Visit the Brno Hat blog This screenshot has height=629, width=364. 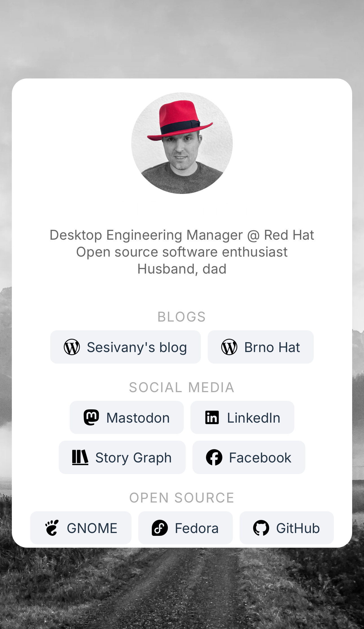click(261, 347)
